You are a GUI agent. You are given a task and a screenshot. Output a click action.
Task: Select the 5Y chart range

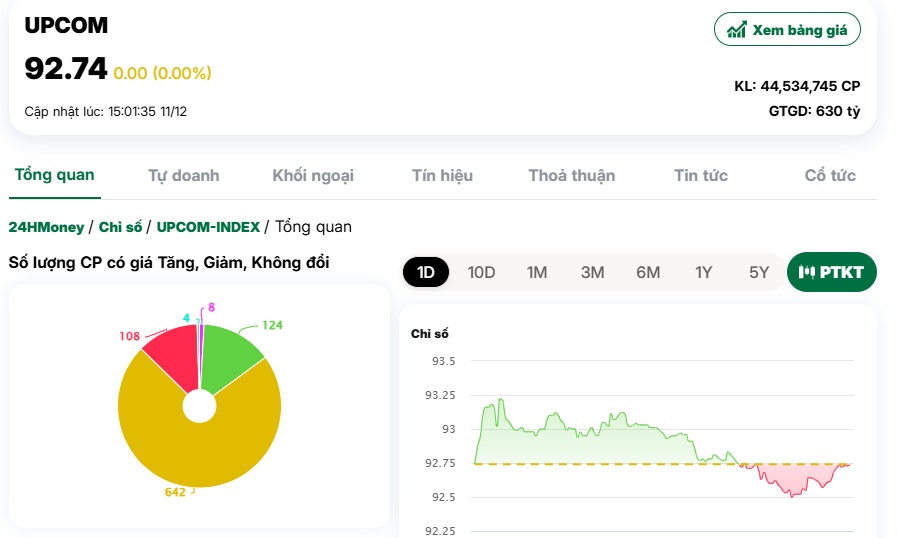pyautogui.click(x=759, y=272)
